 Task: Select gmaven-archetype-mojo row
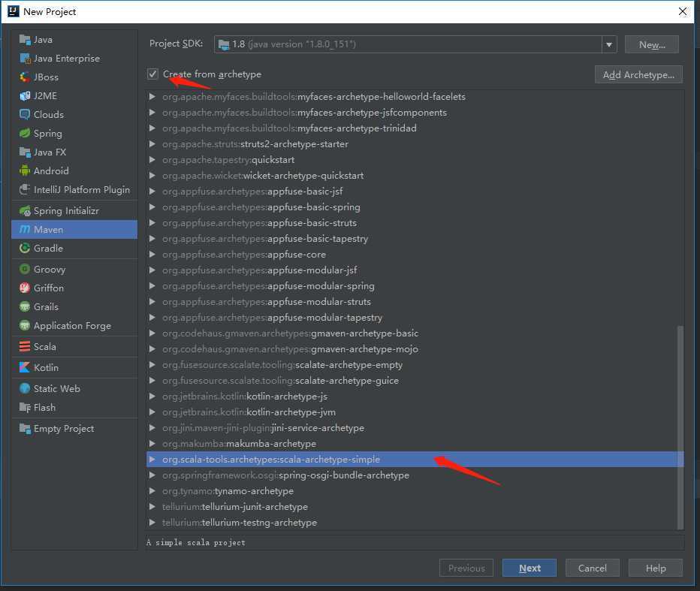(x=415, y=349)
